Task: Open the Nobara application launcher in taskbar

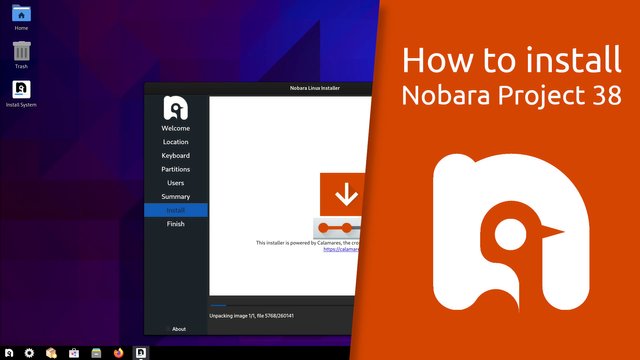Action: [9, 353]
